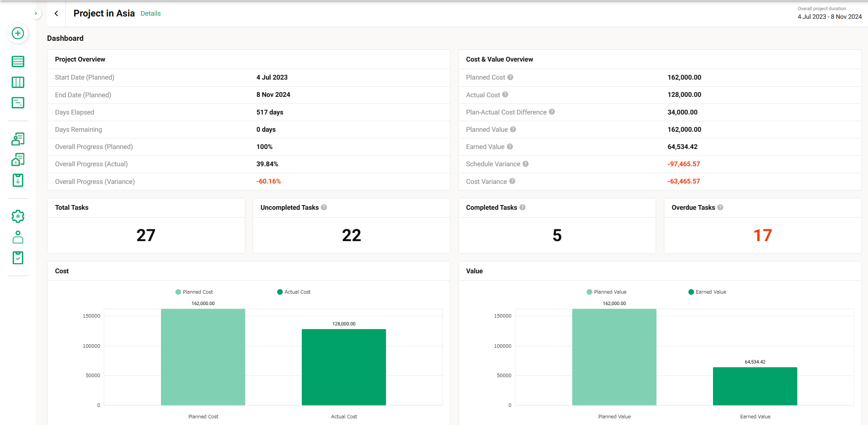Image resolution: width=868 pixels, height=425 pixels.
Task: Click help icon next to Schedule Variance
Action: point(525,164)
